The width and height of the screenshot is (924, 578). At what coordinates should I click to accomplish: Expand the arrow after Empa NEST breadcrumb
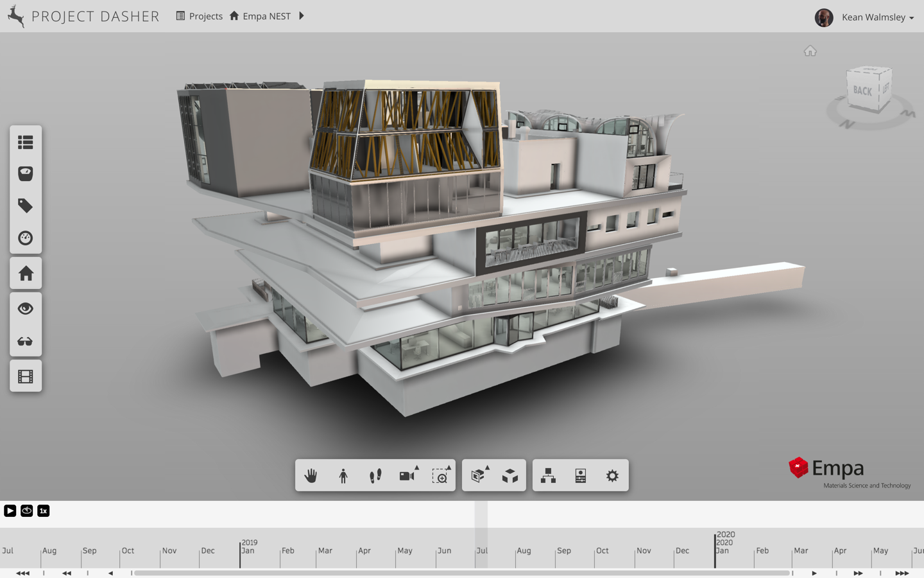pos(302,16)
